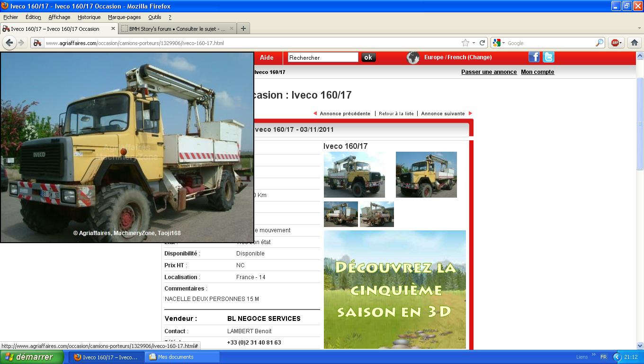Viewport: 644px width, 364px height.
Task: Click the Adblock Plus icon
Action: click(615, 43)
